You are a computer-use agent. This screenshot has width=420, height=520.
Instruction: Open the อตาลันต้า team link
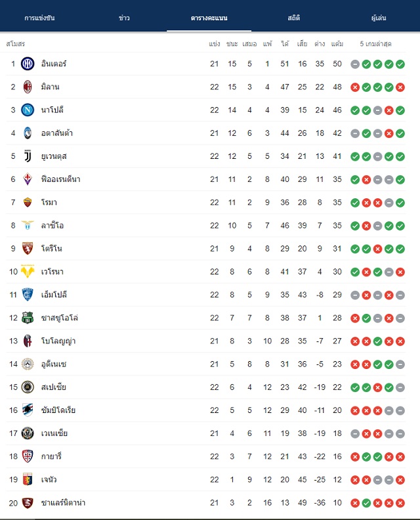[x=56, y=133]
